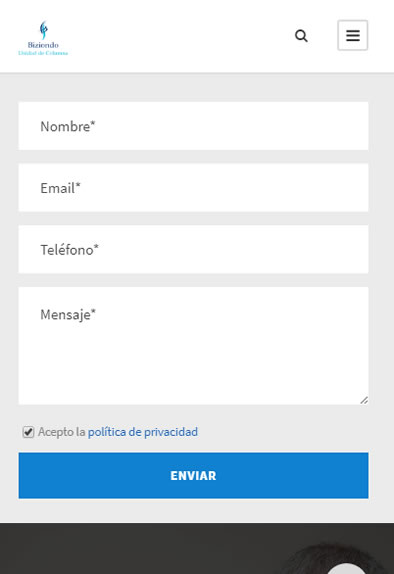The height and width of the screenshot is (574, 394).
Task: Submit form with the ENVIAR button
Action: (x=193, y=476)
